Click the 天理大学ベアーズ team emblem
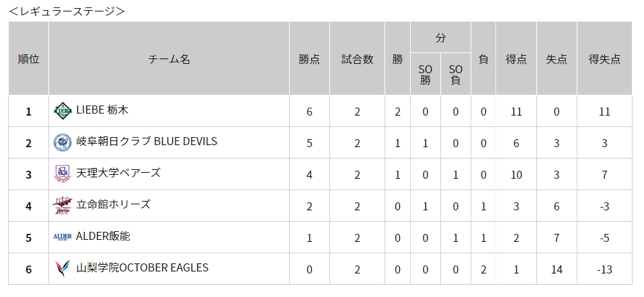Image resolution: width=644 pixels, height=297 pixels. (x=63, y=174)
